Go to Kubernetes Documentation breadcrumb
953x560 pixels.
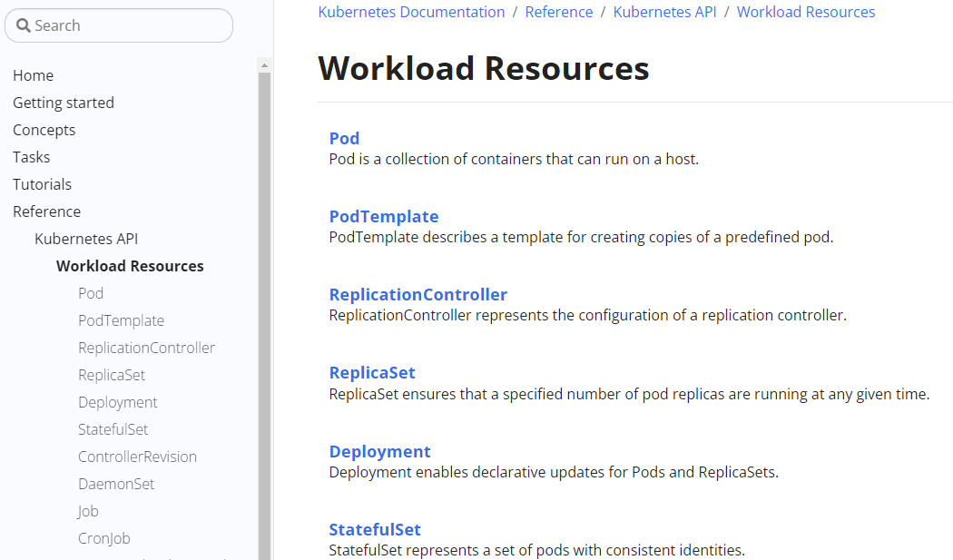click(x=411, y=12)
